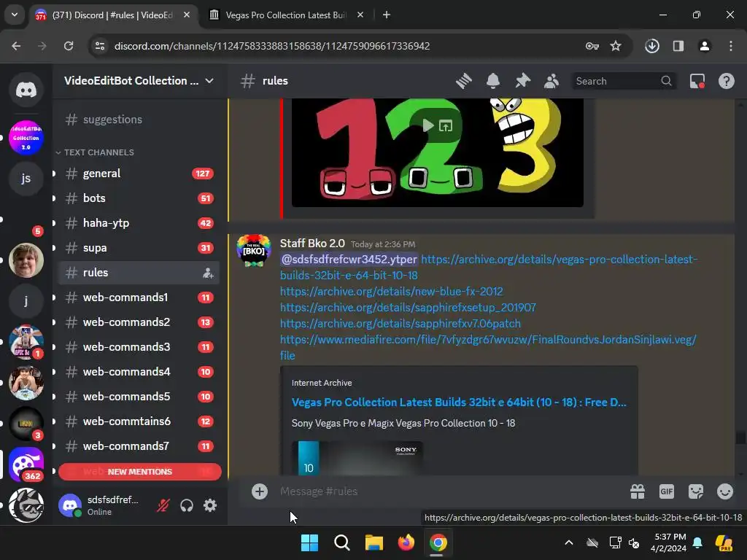The width and height of the screenshot is (747, 560).
Task: Switch to Discord #rules browser tab
Action: pos(112,15)
